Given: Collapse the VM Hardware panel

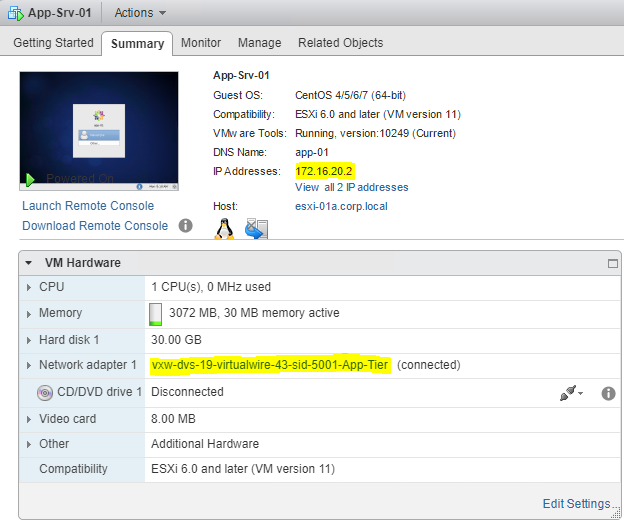Looking at the screenshot, I should [29, 263].
